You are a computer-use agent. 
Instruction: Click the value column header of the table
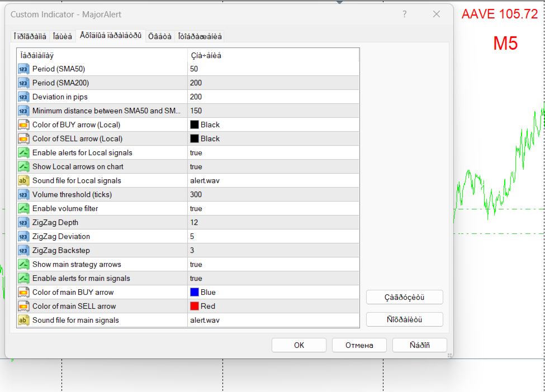coord(273,55)
